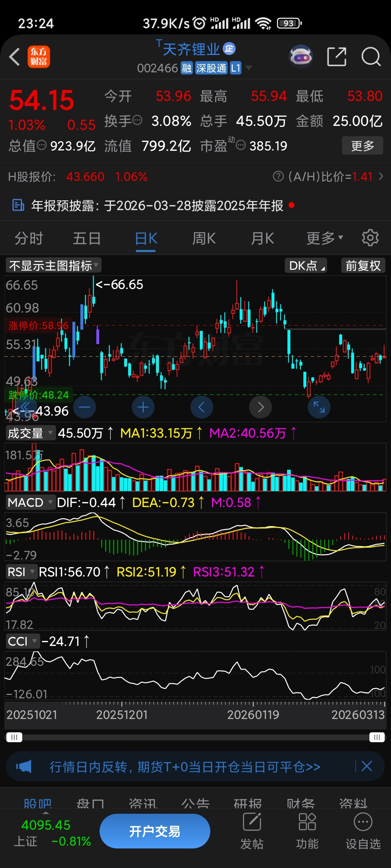Tap the volume bar chart

click(195, 467)
